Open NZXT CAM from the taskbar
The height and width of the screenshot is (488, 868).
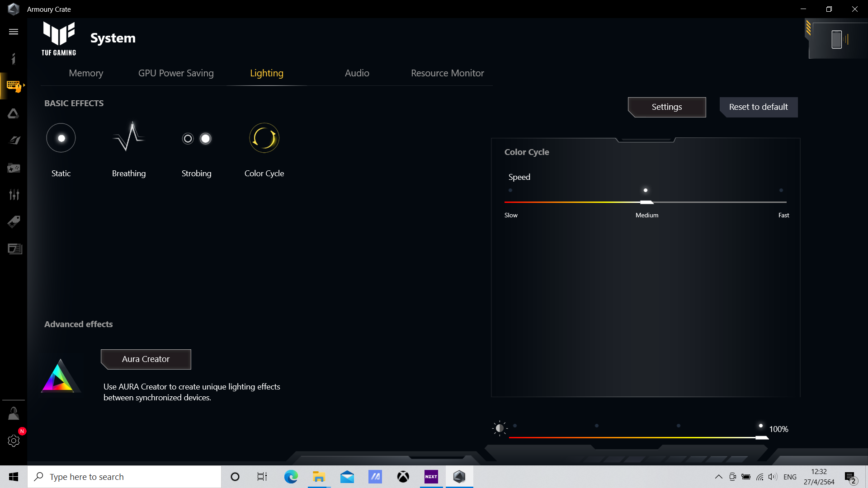(x=431, y=477)
